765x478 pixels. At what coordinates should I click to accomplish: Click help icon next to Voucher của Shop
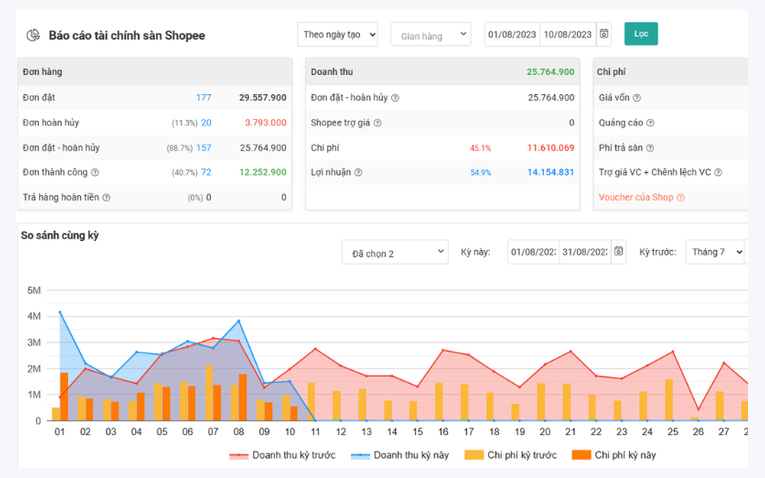pyautogui.click(x=681, y=198)
